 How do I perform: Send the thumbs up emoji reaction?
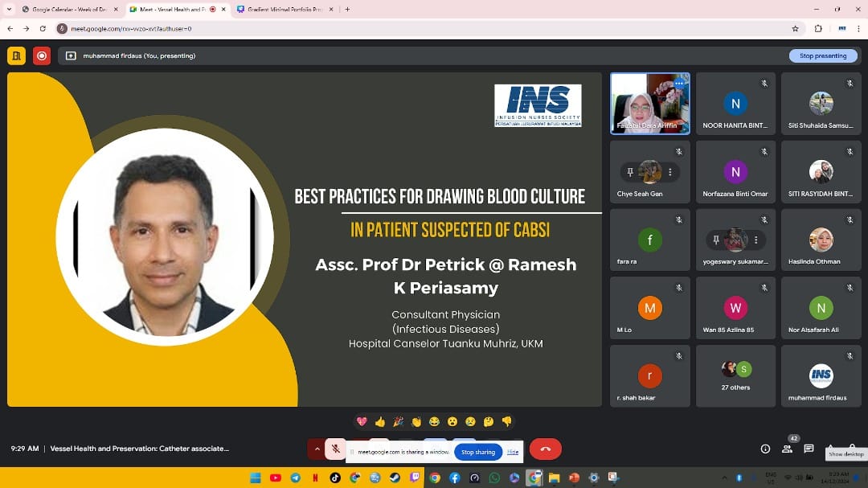coord(379,421)
